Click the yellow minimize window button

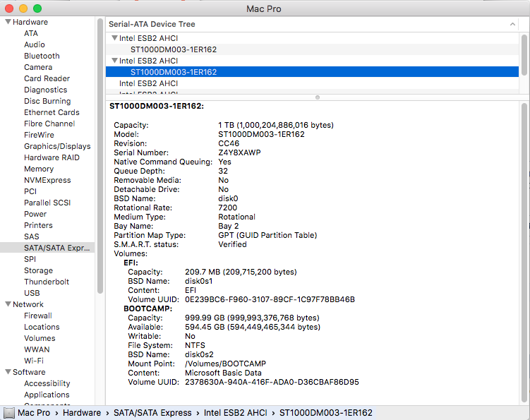(23, 8)
